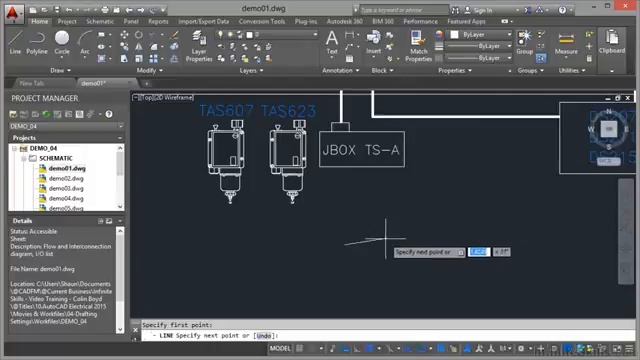
Task: Click the Group tool
Action: [524, 42]
